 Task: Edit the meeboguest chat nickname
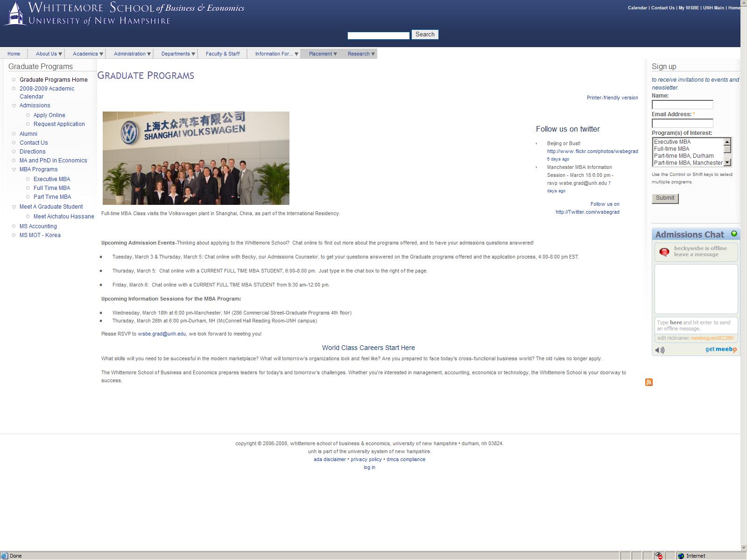tap(712, 338)
